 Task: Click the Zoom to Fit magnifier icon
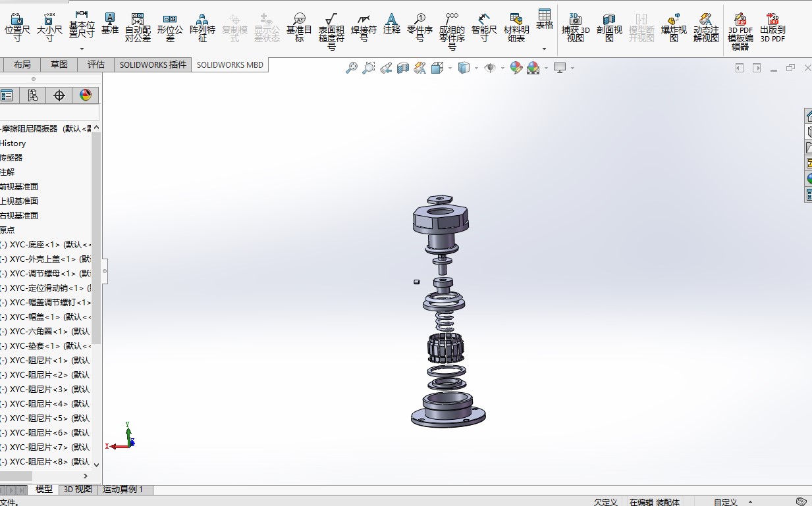click(x=352, y=68)
